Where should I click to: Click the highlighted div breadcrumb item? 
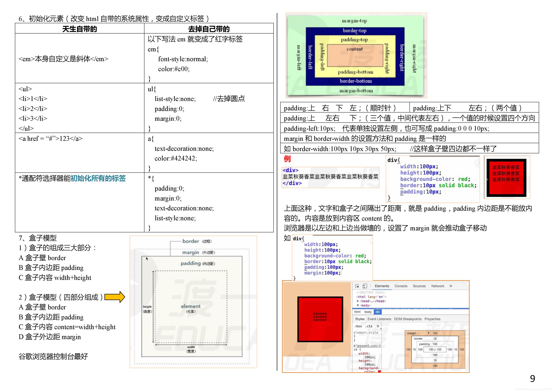coord(378,312)
